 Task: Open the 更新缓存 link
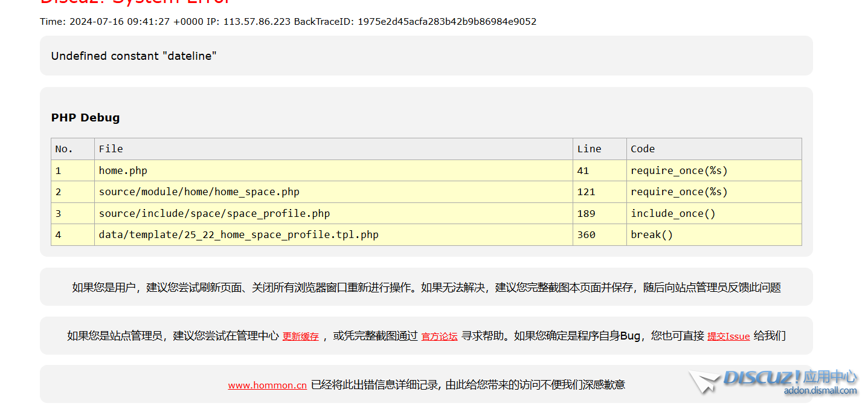coord(300,337)
